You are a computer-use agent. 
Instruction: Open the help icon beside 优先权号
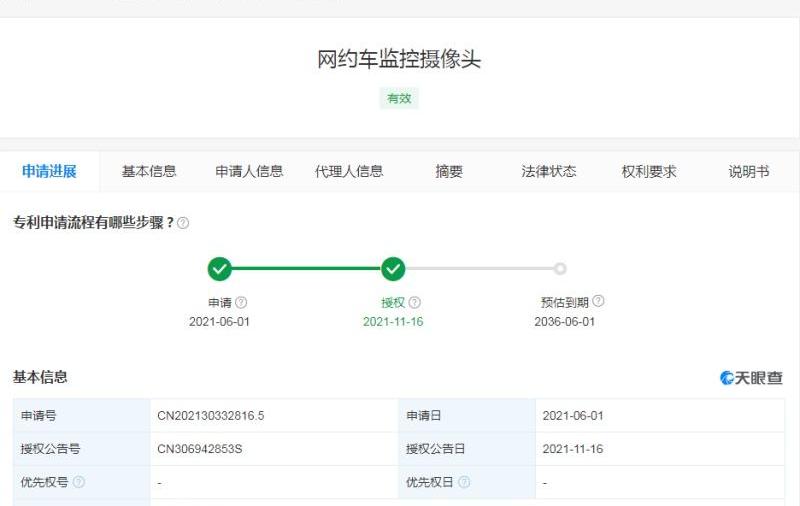pyautogui.click(x=79, y=482)
